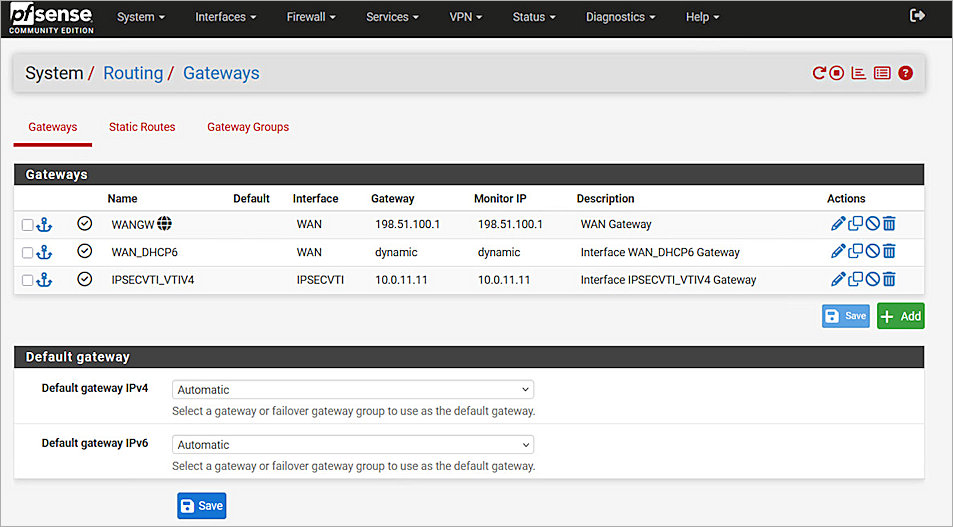953x527 pixels.
Task: Open the Firewall menu
Action: [311, 17]
